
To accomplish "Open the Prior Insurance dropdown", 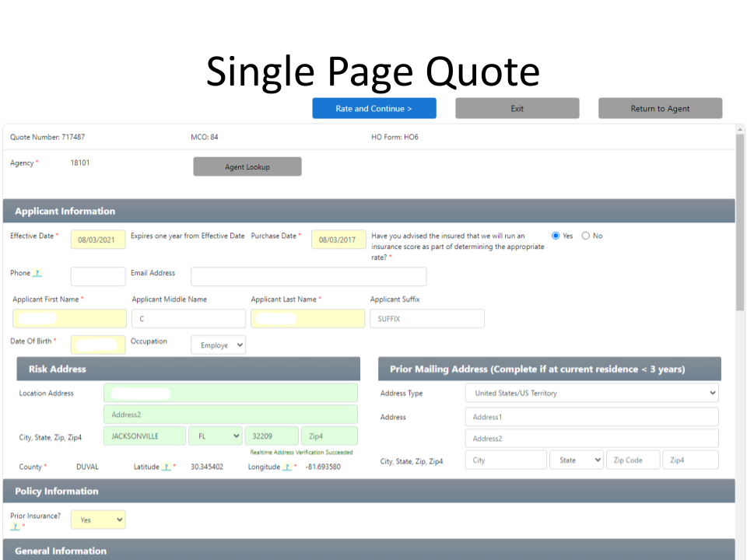I will [98, 520].
